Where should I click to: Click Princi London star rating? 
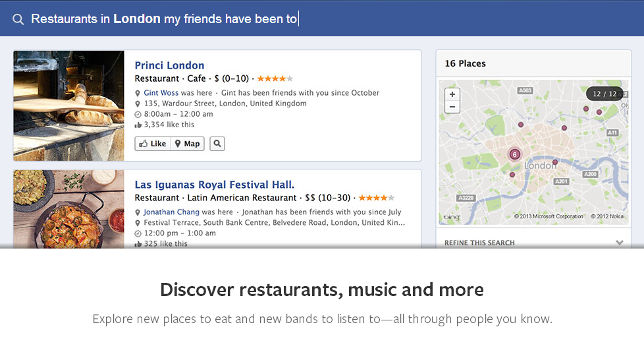point(275,78)
